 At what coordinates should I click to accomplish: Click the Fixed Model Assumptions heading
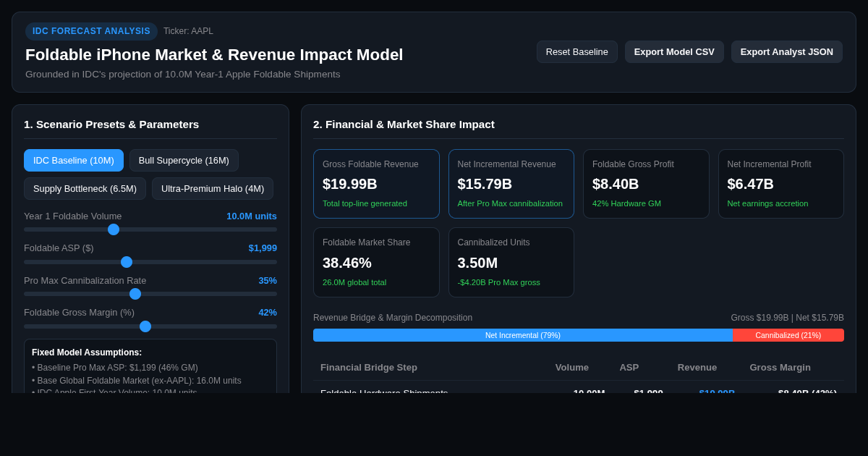[87, 352]
